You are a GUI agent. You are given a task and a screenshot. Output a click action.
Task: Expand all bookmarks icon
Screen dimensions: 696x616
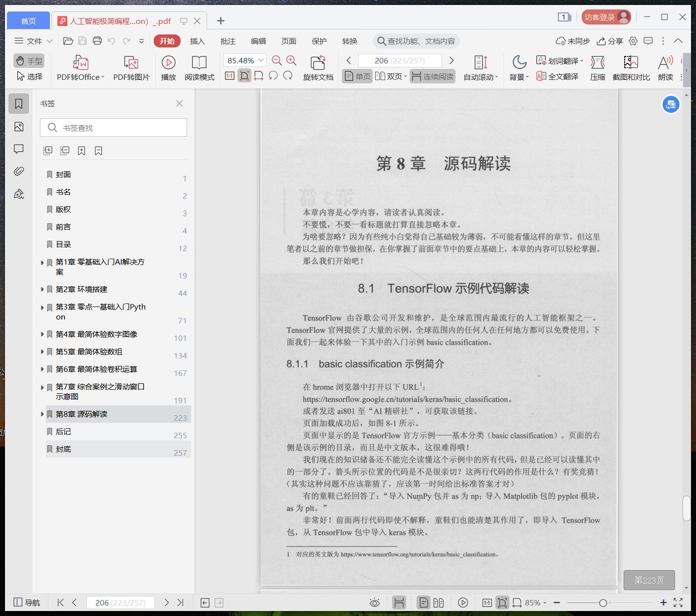point(48,151)
